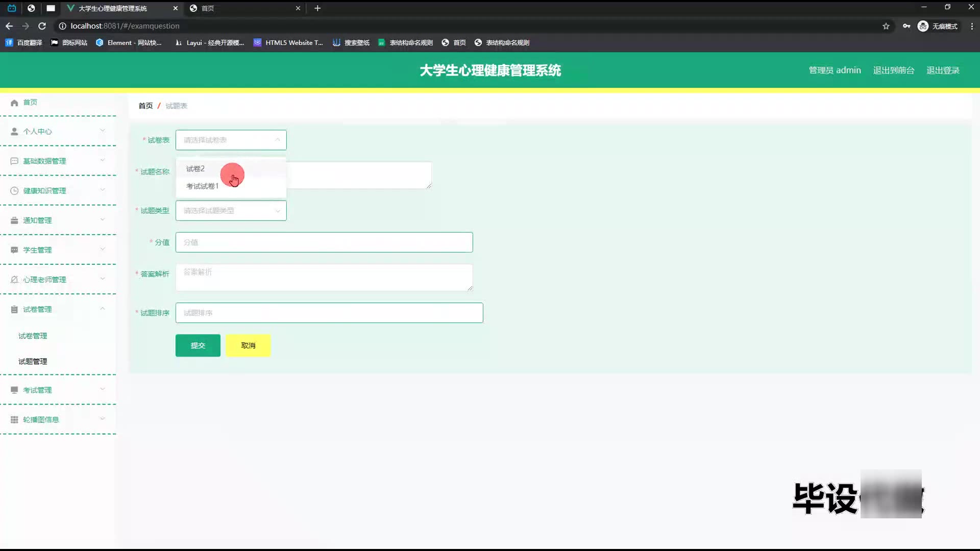The image size is (980, 551).
Task: Click into the 试题名称 text area
Action: coord(358,175)
